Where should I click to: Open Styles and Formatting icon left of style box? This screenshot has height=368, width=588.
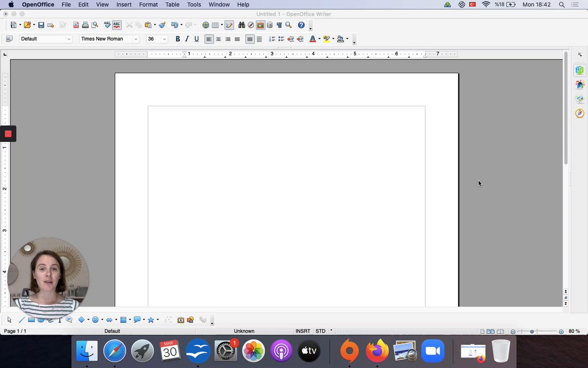click(x=9, y=39)
